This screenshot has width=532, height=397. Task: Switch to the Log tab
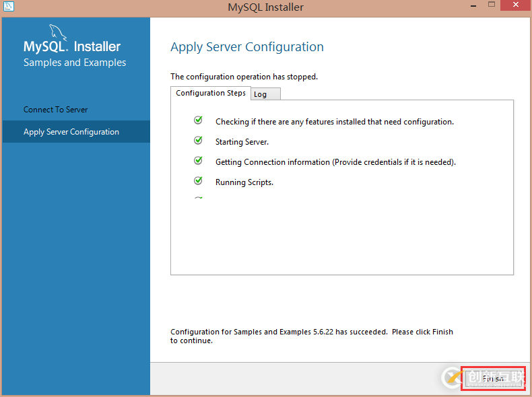tap(265, 94)
